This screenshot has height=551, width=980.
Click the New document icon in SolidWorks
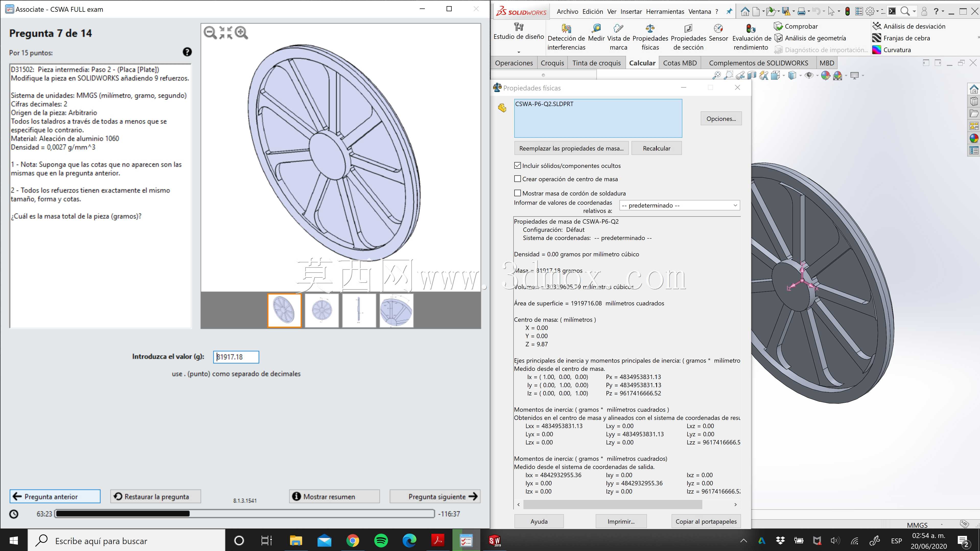click(756, 12)
